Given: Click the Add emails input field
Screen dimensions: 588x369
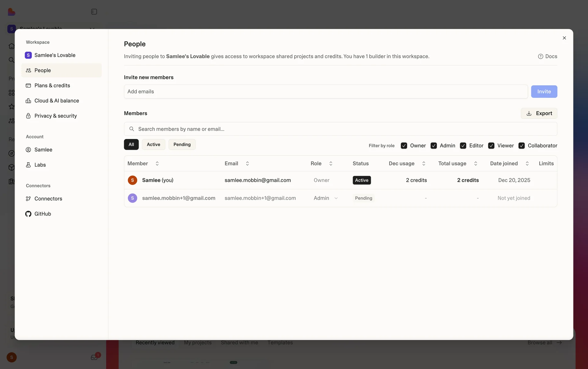Looking at the screenshot, I should (x=326, y=92).
